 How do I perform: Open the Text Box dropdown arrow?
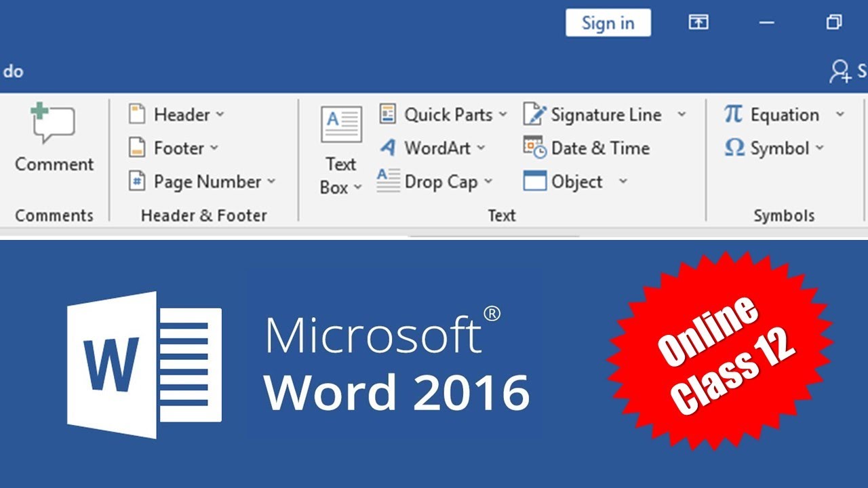pos(358,188)
